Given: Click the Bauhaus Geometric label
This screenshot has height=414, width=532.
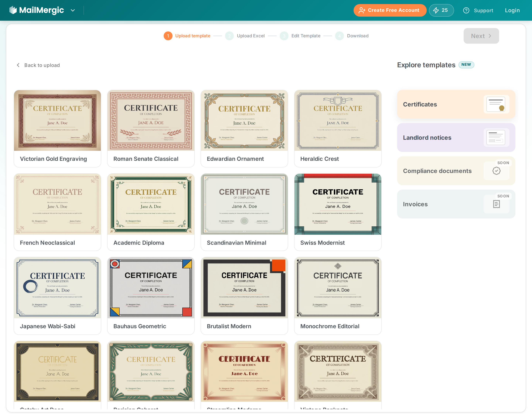Looking at the screenshot, I should 140,326.
